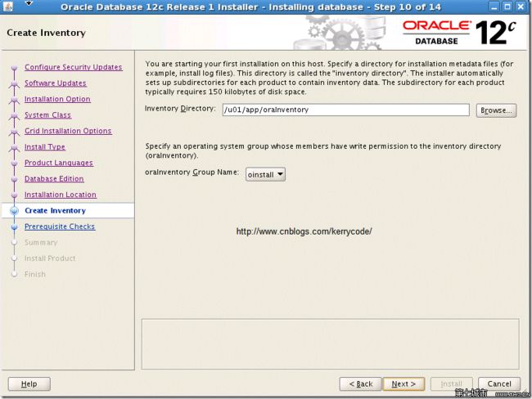Screen dimensions: 532x399
Task: Click the Next > button
Action: [x=404, y=383]
